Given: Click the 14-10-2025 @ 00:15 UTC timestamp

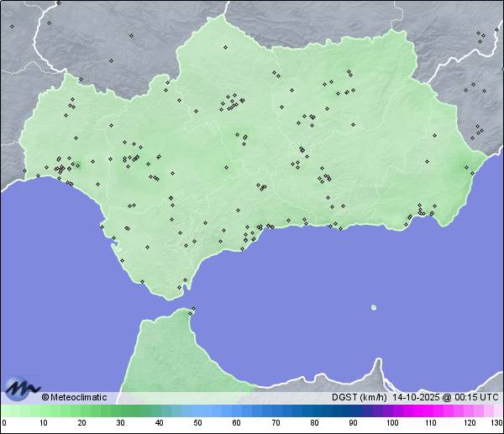Looking at the screenshot, I should pos(445,397).
